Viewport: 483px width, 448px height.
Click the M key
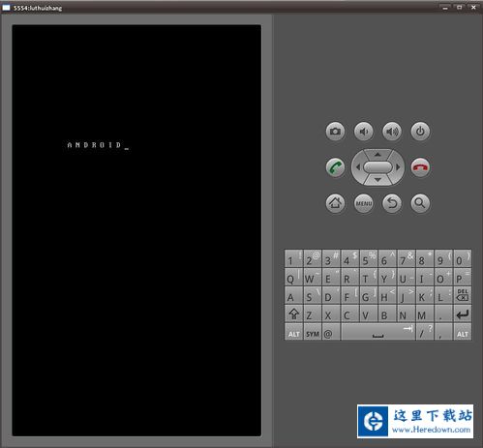click(x=425, y=314)
